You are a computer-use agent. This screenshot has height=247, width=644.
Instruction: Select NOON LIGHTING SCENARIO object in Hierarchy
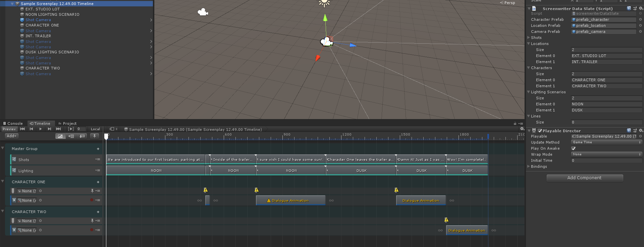[x=52, y=14]
